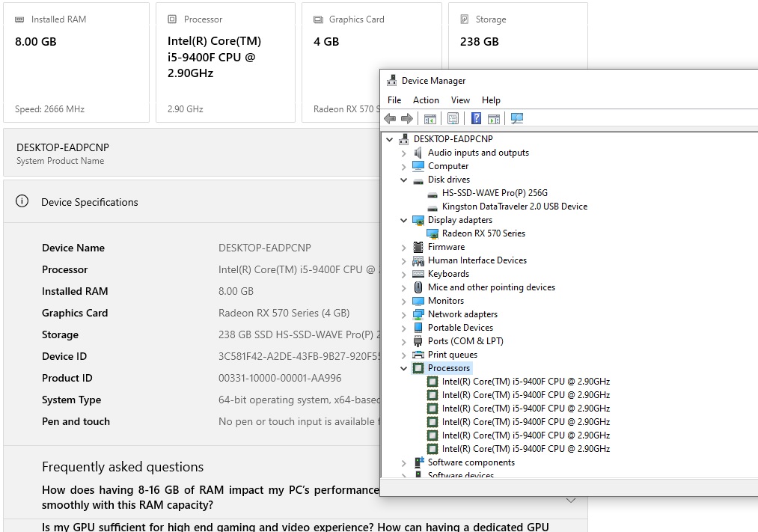Select Print queues tree item
Image resolution: width=758 pixels, height=532 pixels.
pos(453,355)
